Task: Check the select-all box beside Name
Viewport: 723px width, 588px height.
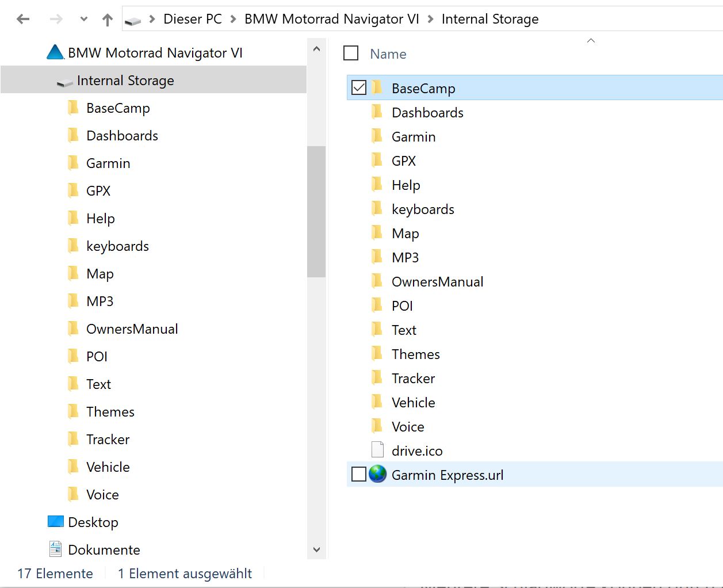Action: pyautogui.click(x=351, y=54)
